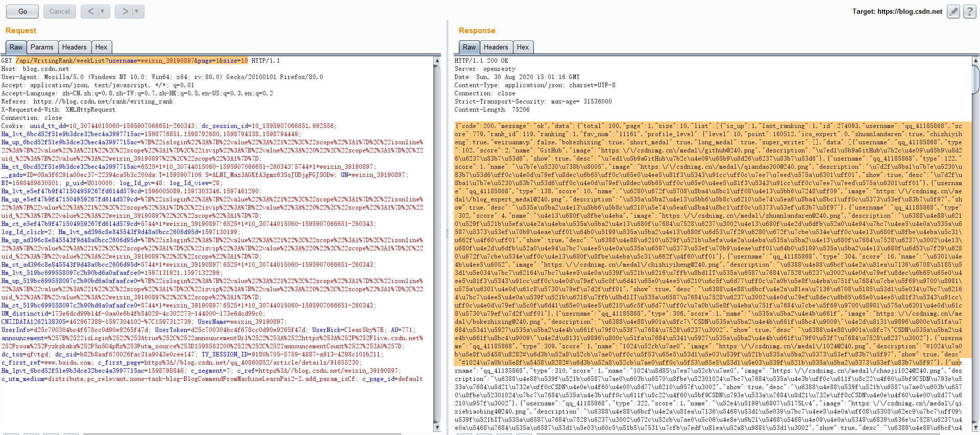Screen dimensions: 980x435
Task: Click the Target: https://blog.csdn.net label
Action: point(897,11)
